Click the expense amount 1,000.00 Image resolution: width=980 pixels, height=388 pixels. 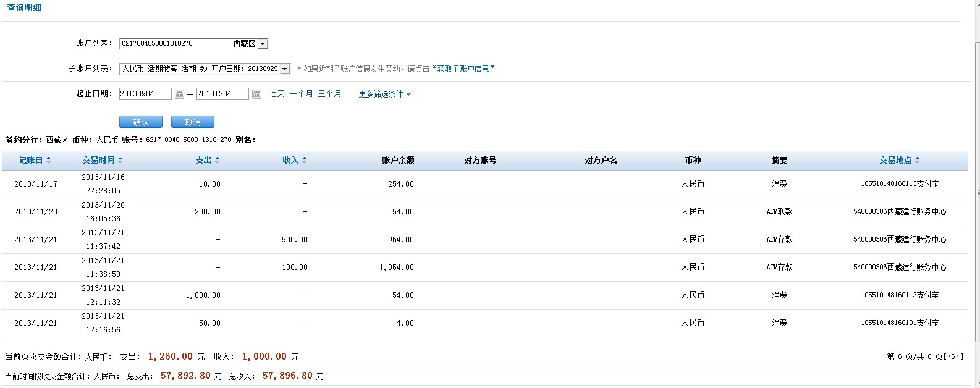203,295
